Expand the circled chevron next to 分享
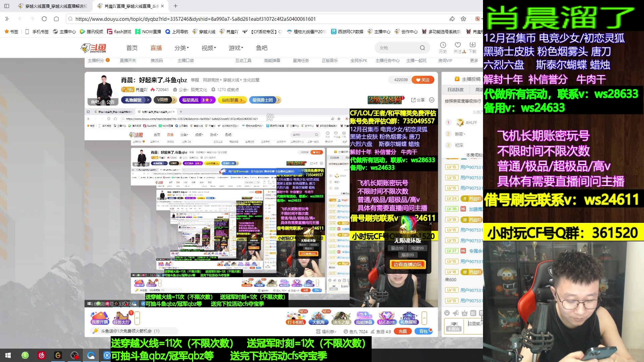This screenshot has height=362, width=644. tap(432, 100)
